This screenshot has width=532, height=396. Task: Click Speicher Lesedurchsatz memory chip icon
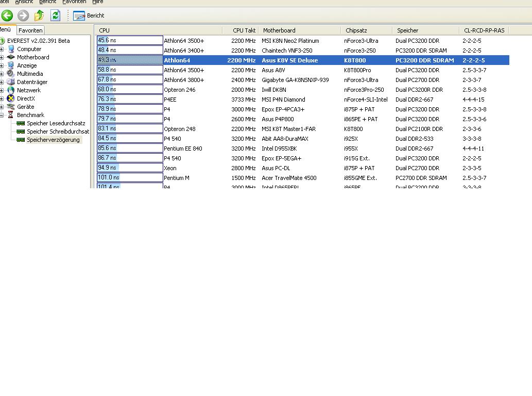coord(21,123)
